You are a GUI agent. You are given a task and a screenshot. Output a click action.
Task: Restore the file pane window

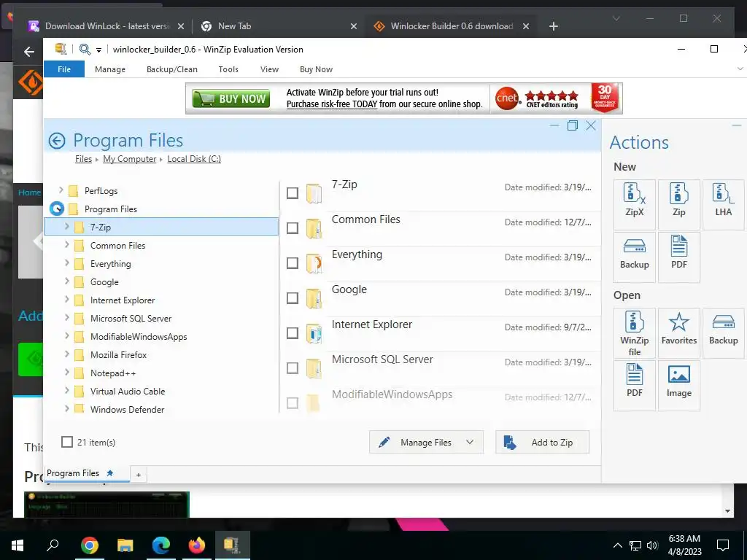tap(572, 125)
